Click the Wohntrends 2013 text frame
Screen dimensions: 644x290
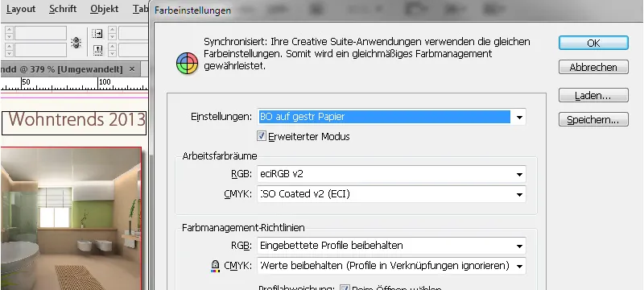pyautogui.click(x=74, y=122)
